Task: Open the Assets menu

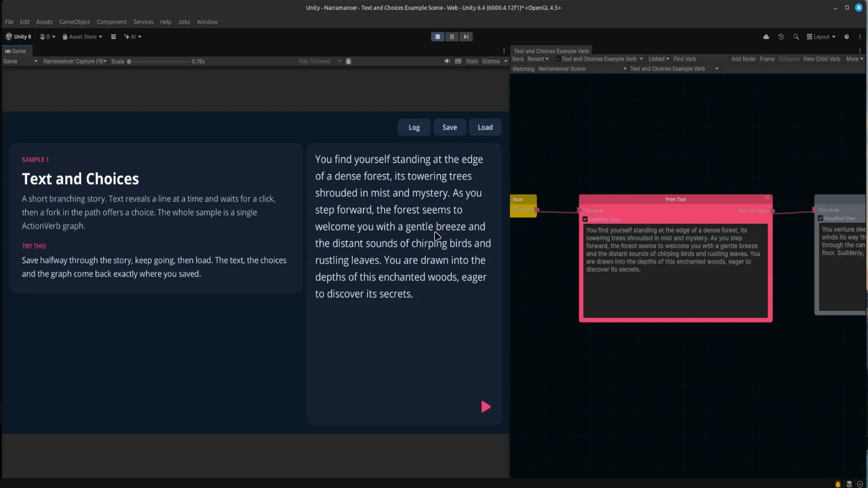Action: (44, 22)
